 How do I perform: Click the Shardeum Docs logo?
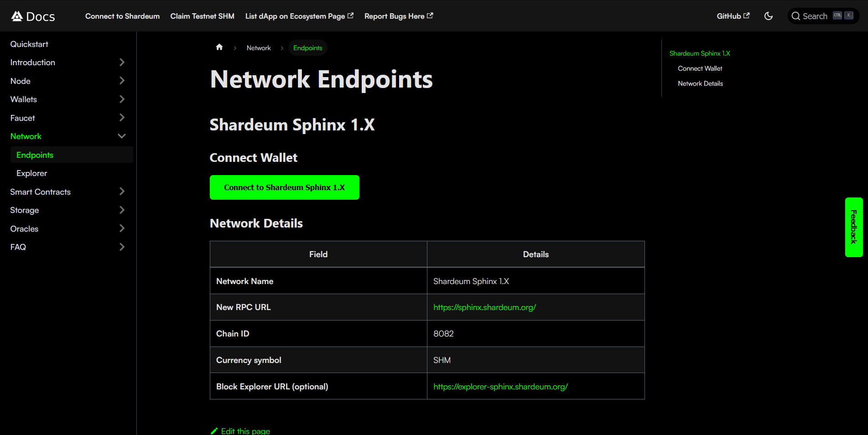click(33, 16)
